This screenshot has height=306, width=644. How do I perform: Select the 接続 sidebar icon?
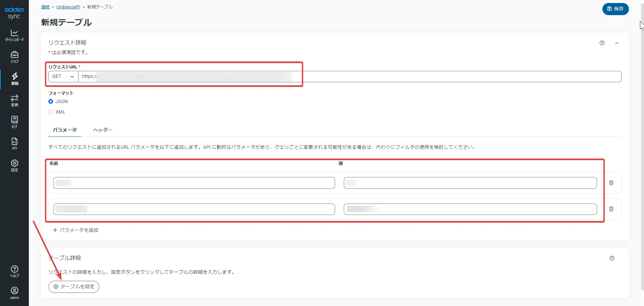click(x=14, y=79)
